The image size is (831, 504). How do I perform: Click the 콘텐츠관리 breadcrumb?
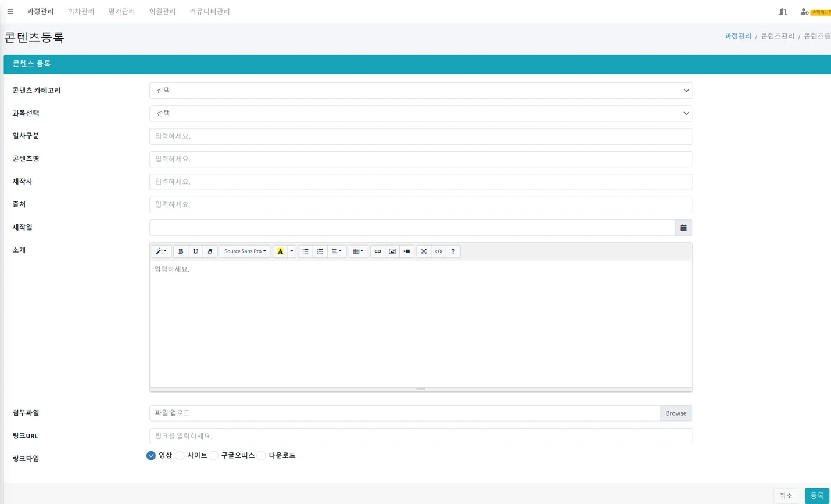(x=778, y=36)
